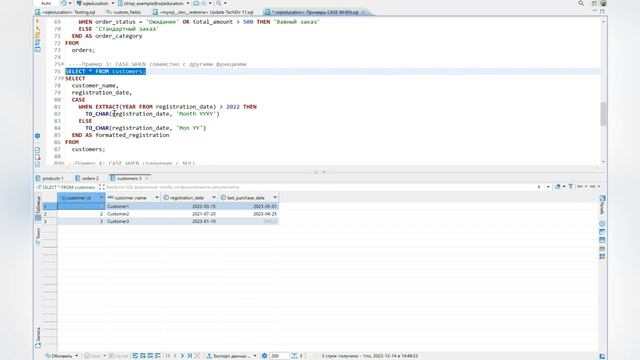
Task: Click the previous row navigation arrow
Action: [175, 356]
